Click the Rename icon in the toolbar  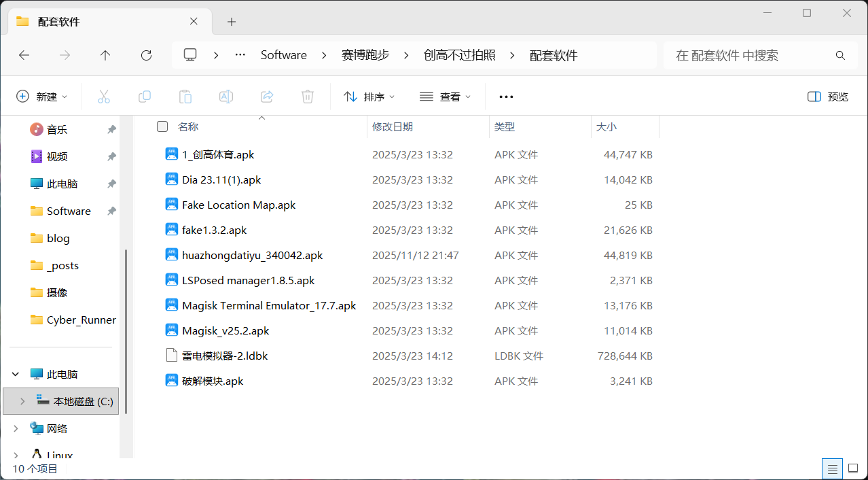[225, 97]
